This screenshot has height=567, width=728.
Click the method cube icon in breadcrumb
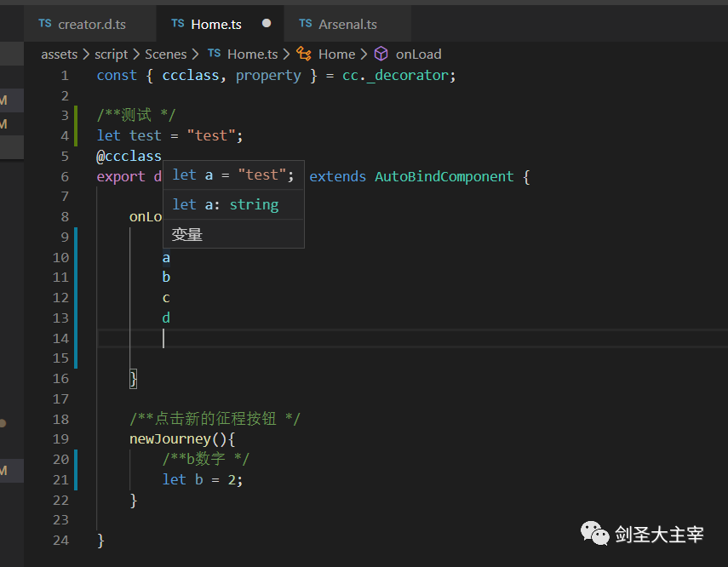[381, 54]
